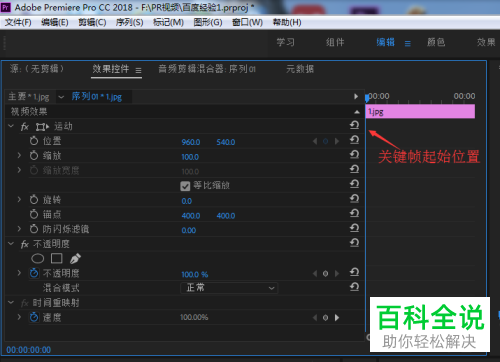Toggle the Anti-flicker Filter (防闪烁滤镜) stopwatch

pos(34,229)
